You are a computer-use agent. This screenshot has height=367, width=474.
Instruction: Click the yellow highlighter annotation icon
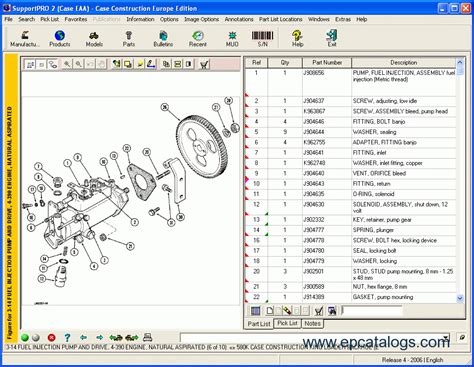click(140, 64)
